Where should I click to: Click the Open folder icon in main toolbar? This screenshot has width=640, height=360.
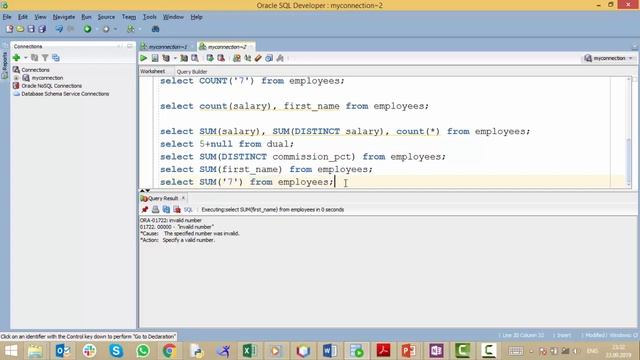20,29
